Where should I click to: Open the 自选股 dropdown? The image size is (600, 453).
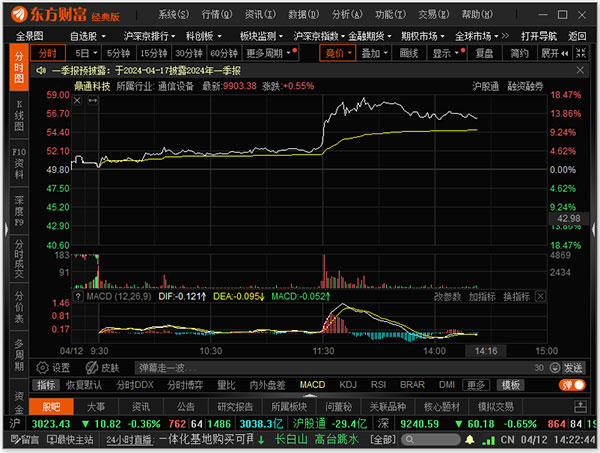pyautogui.click(x=88, y=36)
